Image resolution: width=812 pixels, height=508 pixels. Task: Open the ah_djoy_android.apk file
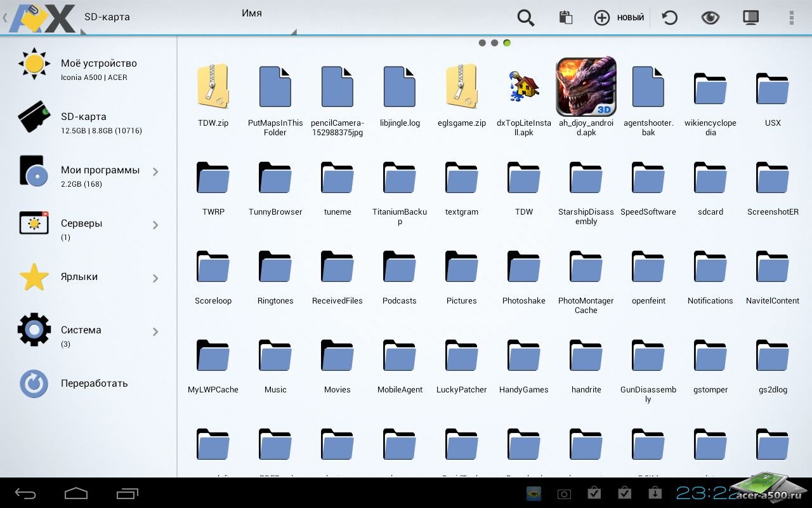tap(586, 88)
